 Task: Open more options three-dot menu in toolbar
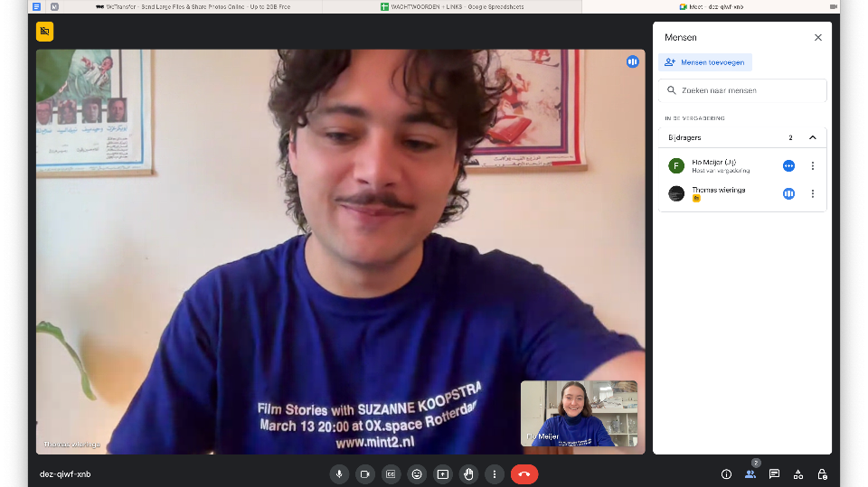[x=495, y=474]
